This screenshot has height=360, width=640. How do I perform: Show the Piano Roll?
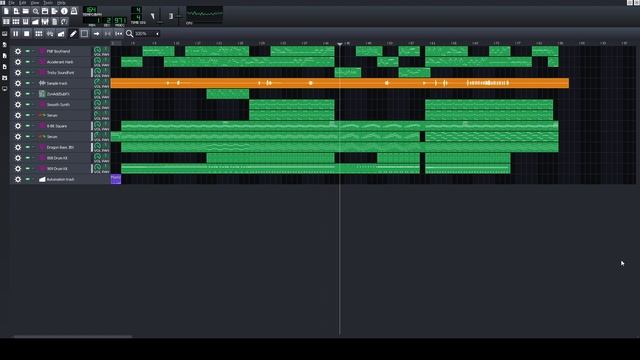(x=26, y=21)
